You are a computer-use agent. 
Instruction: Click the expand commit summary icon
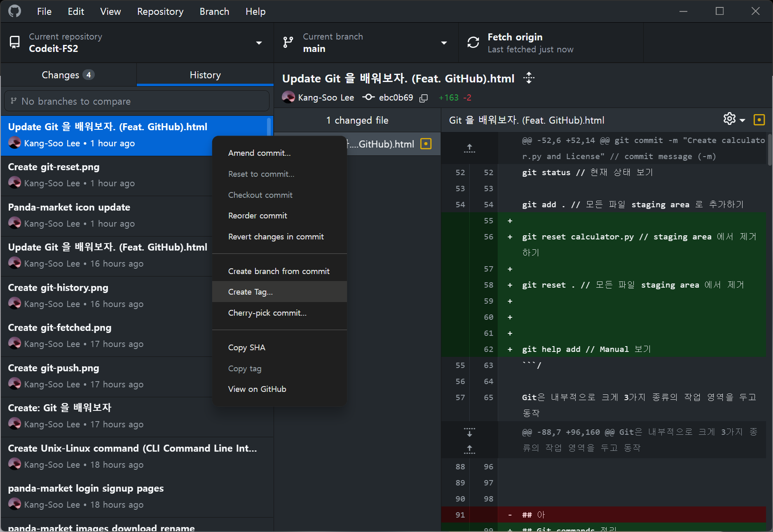click(529, 78)
